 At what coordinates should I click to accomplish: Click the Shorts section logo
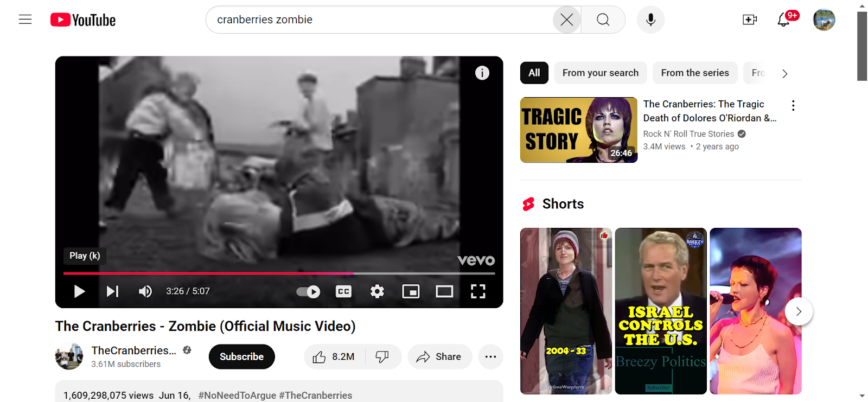coord(528,204)
